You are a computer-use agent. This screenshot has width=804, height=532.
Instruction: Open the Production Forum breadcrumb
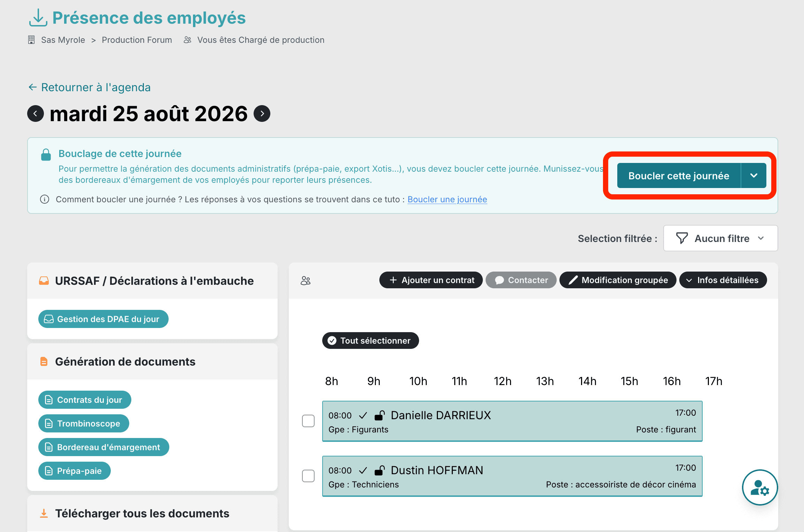tap(137, 40)
